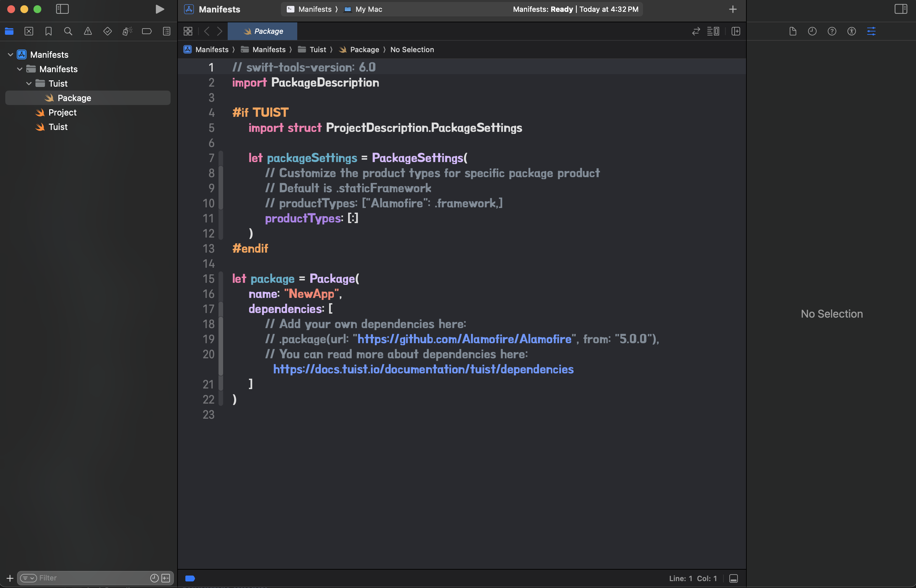
Task: Open the Issue navigator
Action: click(x=88, y=31)
